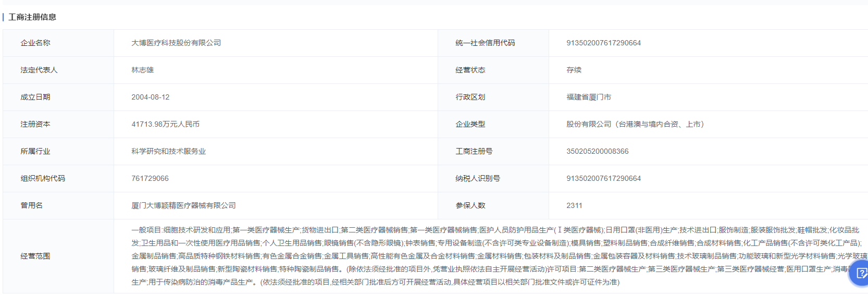Select founding date 2004-08-12
This screenshot has width=868, height=295.
pyautogui.click(x=151, y=97)
